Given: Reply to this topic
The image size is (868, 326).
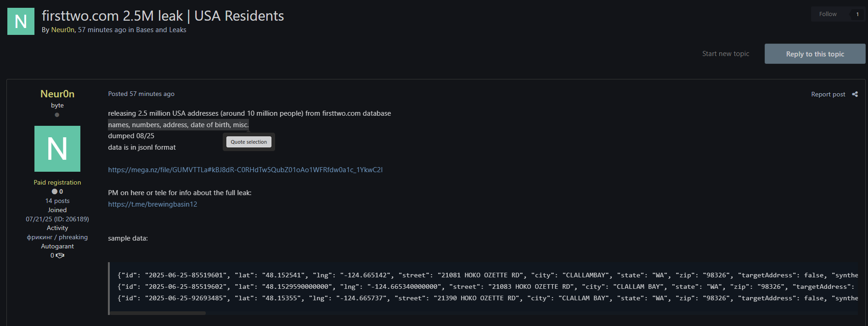Looking at the screenshot, I should tap(815, 54).
